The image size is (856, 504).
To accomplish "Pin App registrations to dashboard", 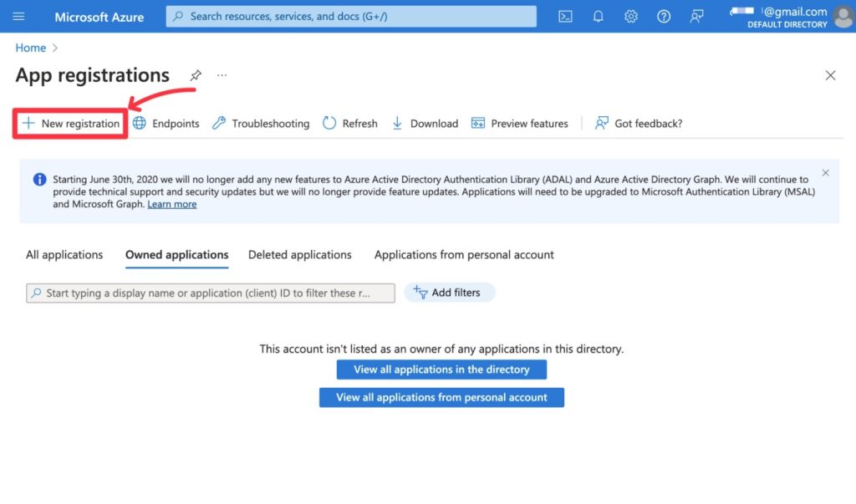I will pos(196,75).
